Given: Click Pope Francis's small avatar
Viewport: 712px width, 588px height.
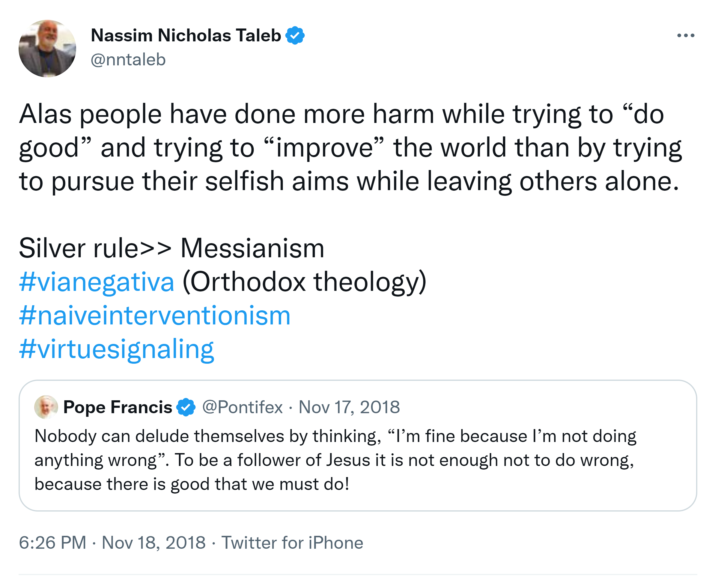Looking at the screenshot, I should tap(46, 407).
